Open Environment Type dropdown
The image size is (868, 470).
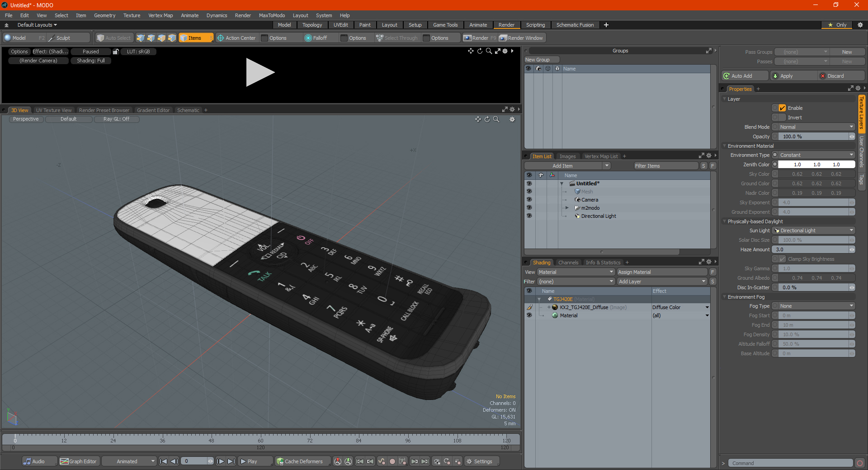(816, 155)
